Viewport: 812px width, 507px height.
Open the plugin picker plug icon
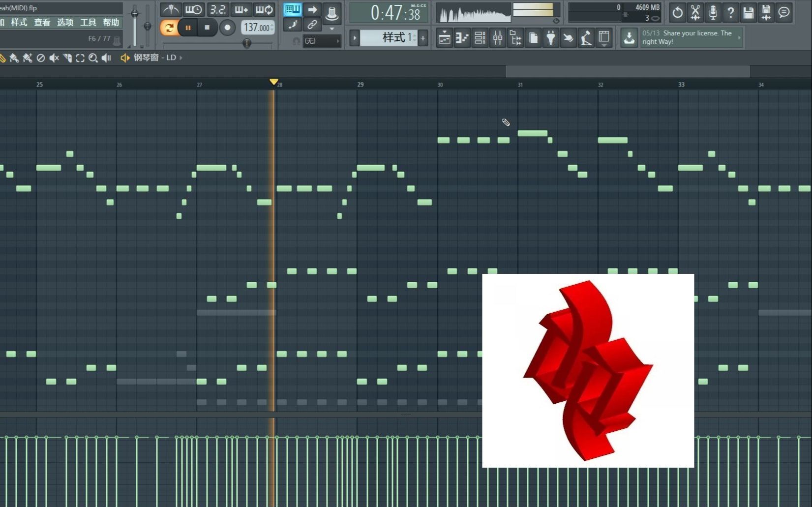551,38
